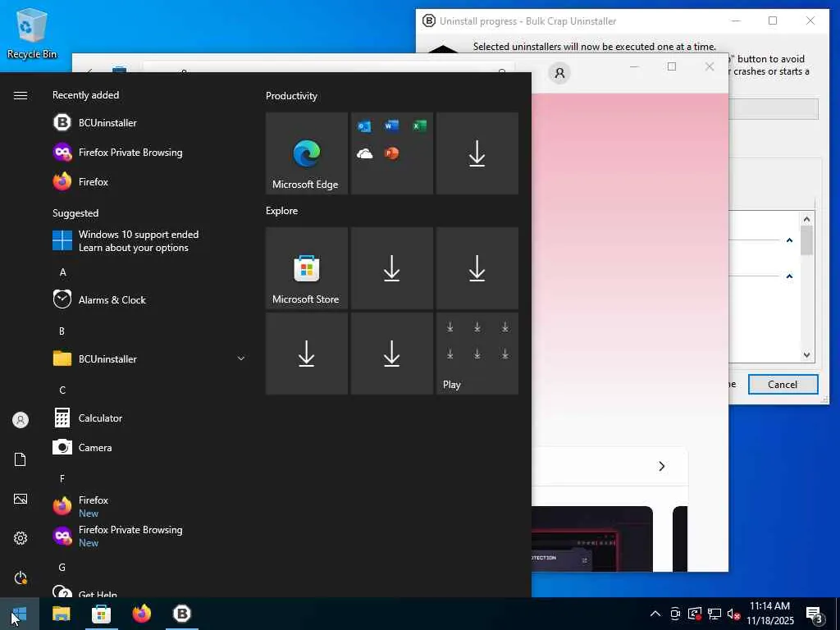Screen dimensions: 840x630
Task: Jump to letter B section header
Action: click(x=62, y=331)
